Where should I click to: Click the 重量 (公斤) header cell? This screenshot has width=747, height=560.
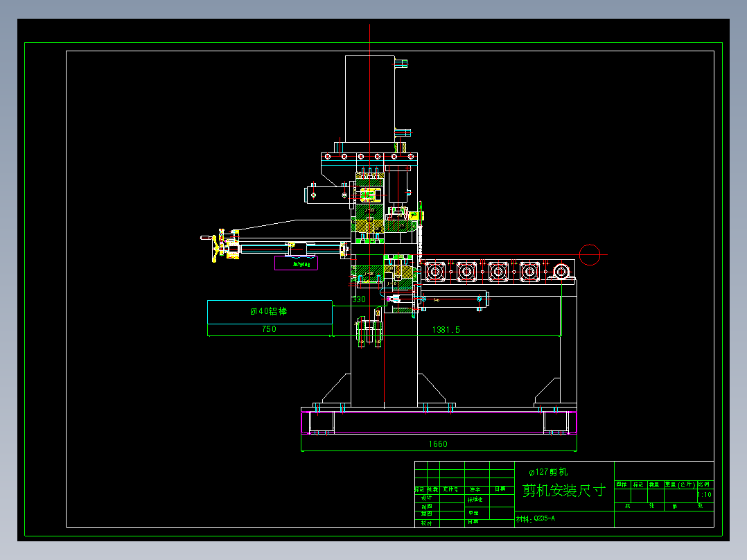click(x=680, y=484)
